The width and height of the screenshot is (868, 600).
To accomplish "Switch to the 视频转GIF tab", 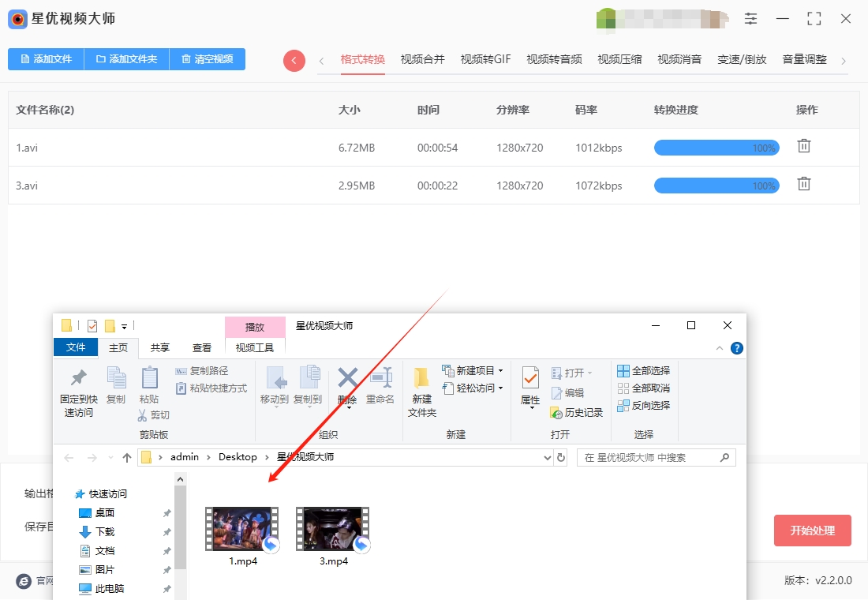I will tap(485, 59).
